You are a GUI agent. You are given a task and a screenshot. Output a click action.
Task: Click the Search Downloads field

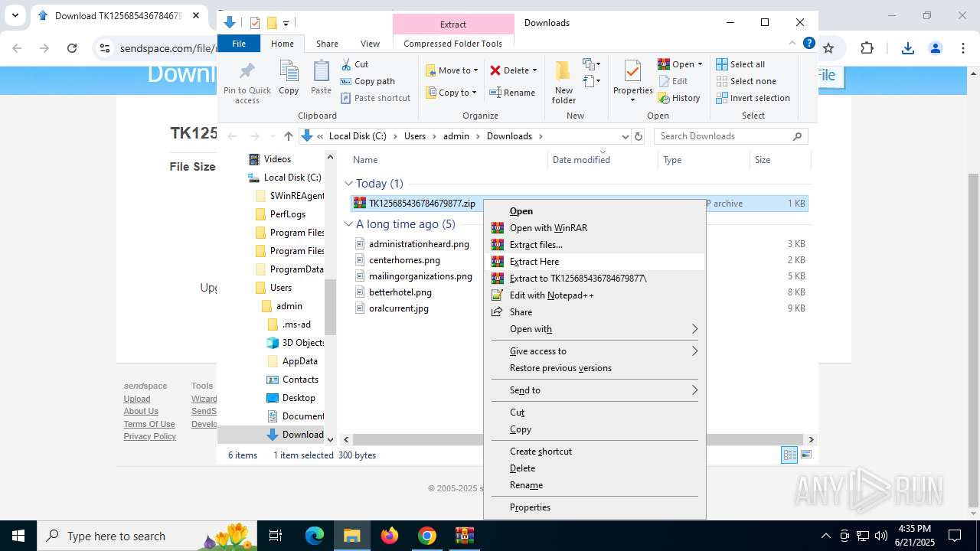(730, 136)
